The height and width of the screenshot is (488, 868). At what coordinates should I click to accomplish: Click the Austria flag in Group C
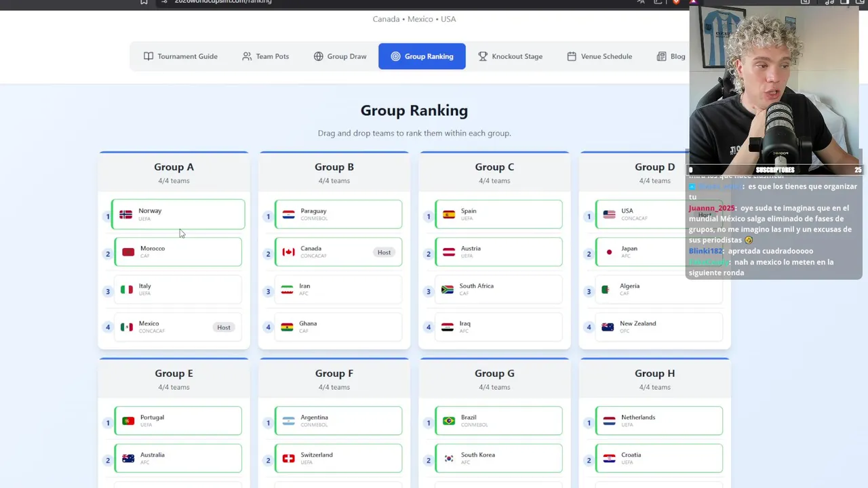[448, 252]
